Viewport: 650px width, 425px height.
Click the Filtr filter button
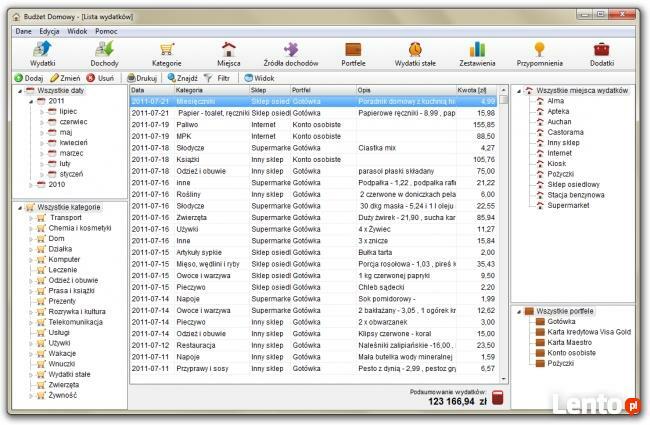point(217,77)
